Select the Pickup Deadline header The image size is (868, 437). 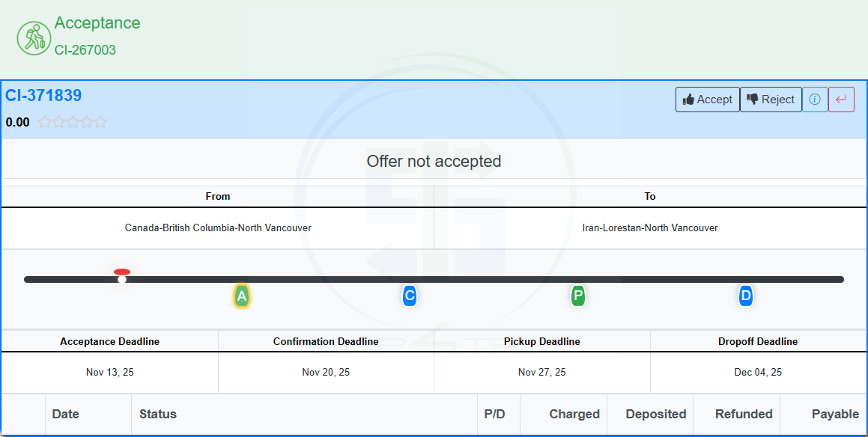pyautogui.click(x=541, y=340)
